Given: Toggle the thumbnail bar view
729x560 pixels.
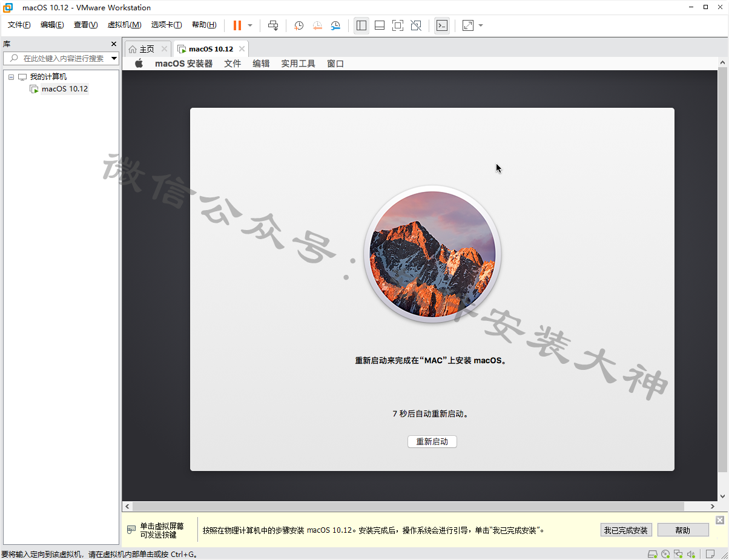Looking at the screenshot, I should pos(380,25).
